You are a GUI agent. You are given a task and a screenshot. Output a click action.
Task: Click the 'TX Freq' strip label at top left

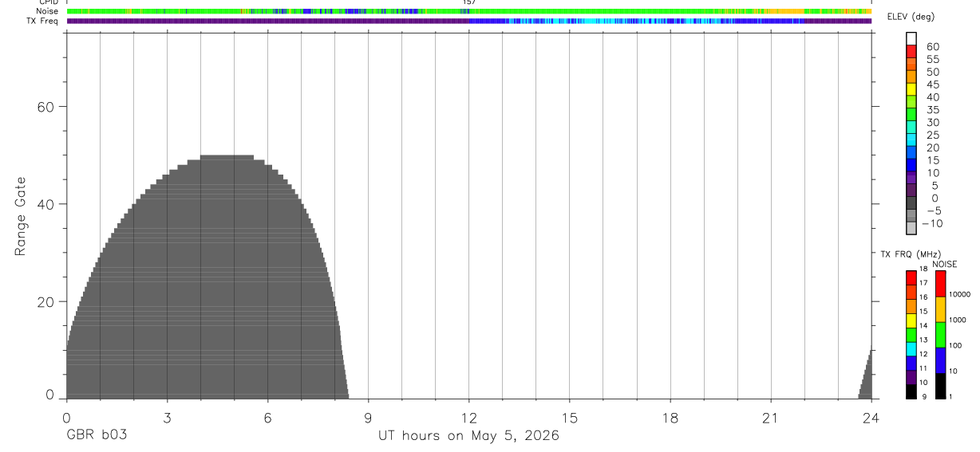tap(42, 22)
